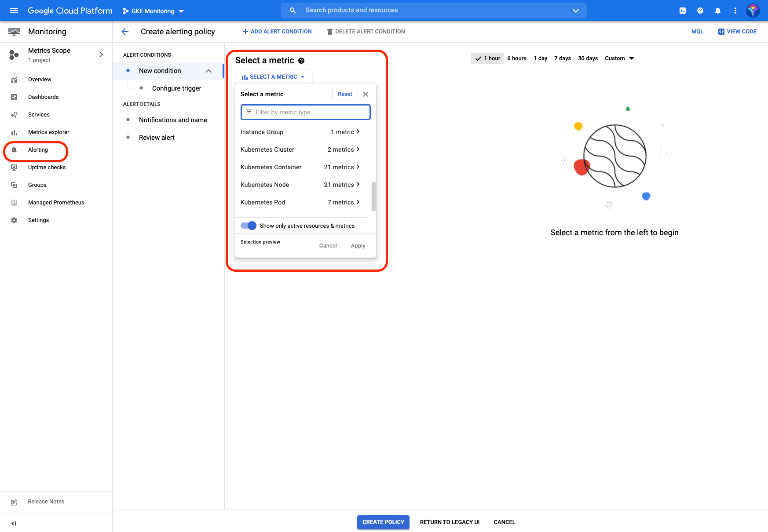The height and width of the screenshot is (532, 768).
Task: Click the search magnifier icon
Action: 293,10
